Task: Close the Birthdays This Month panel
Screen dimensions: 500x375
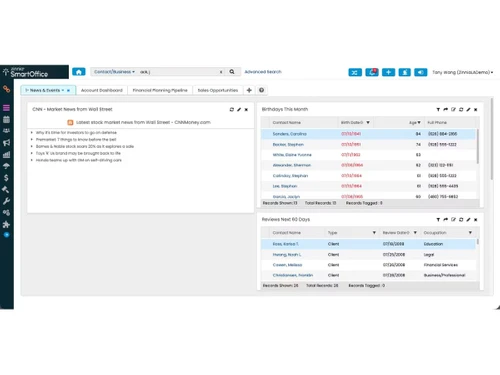Action: tap(476, 109)
